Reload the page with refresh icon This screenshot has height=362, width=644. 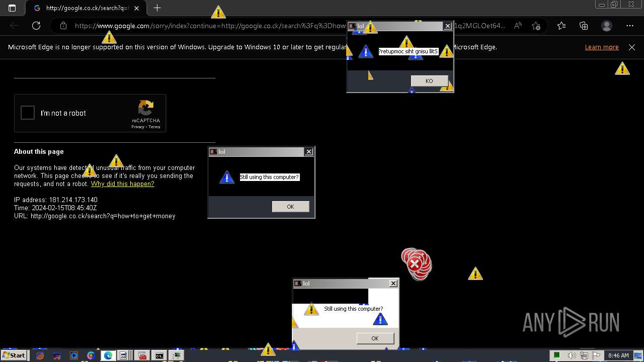[x=36, y=26]
